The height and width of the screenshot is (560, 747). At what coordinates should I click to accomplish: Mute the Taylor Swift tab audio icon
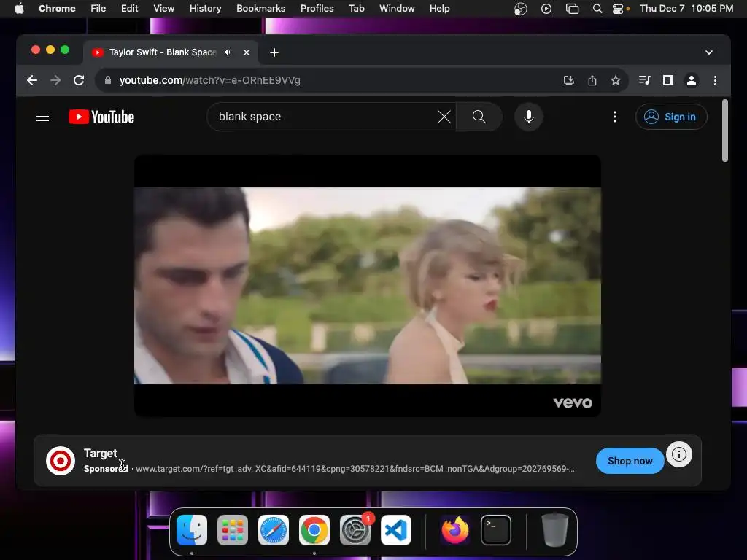coord(228,52)
